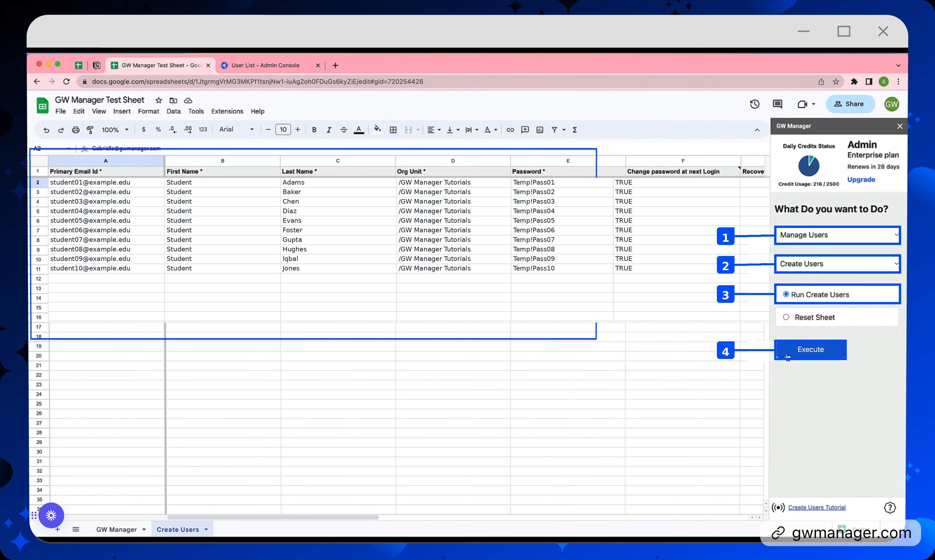The width and height of the screenshot is (935, 560).
Task: Open the Borders tool
Action: coord(393,130)
